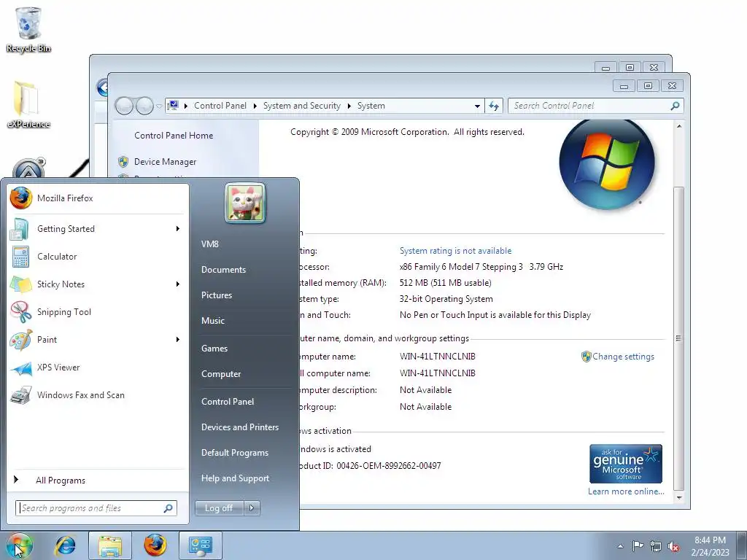Image resolution: width=747 pixels, height=560 pixels.
Task: Open Mozilla Firefox from Start menu
Action: (x=98, y=198)
